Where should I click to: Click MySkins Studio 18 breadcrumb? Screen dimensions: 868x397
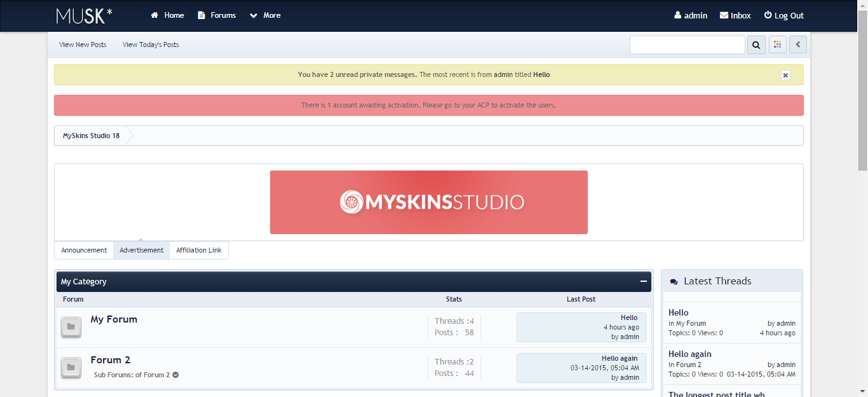pyautogui.click(x=91, y=136)
